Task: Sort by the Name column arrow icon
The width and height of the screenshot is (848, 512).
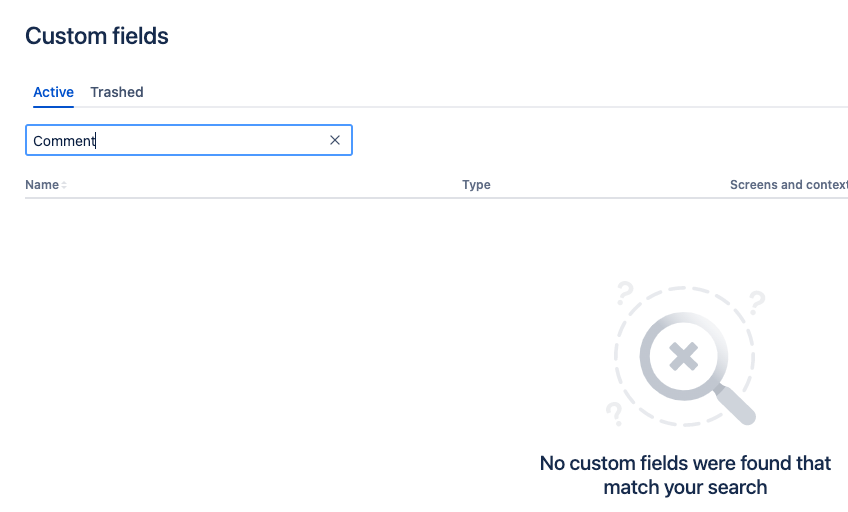Action: (x=64, y=185)
